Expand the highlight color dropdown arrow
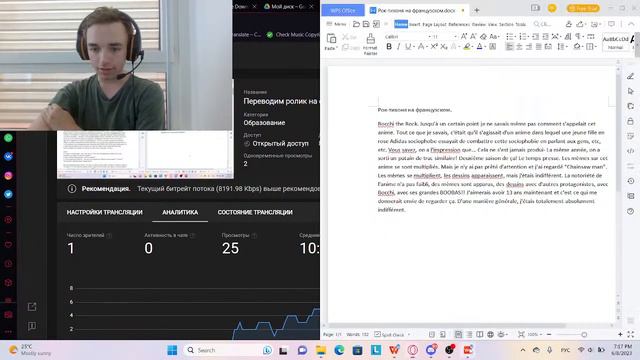The width and height of the screenshot is (640, 360). [473, 47]
